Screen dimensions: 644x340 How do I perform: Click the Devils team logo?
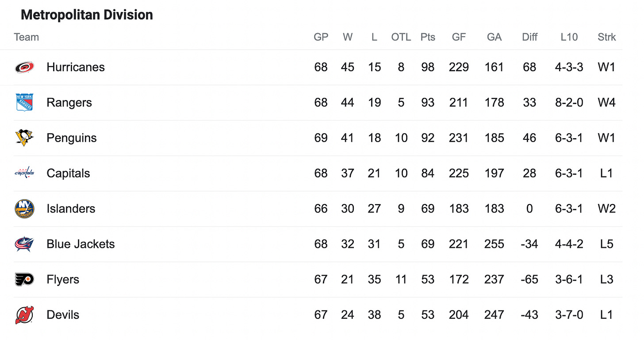click(24, 315)
